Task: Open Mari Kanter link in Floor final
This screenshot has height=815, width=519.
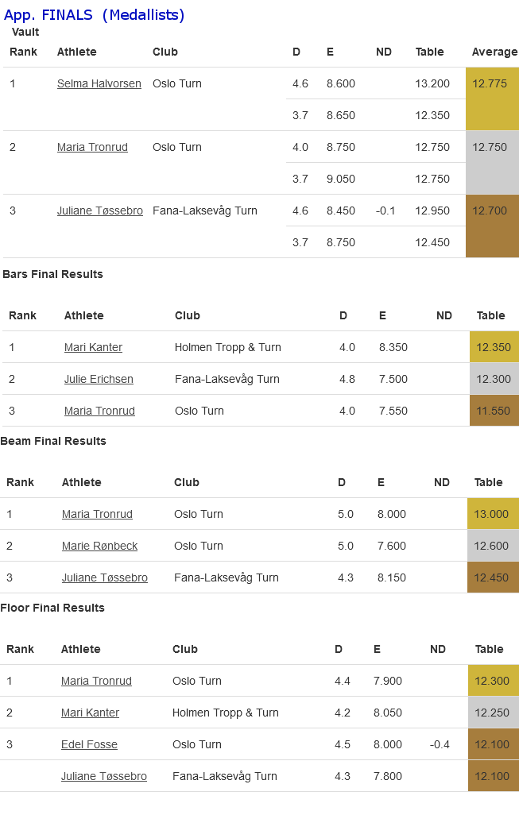Action: [x=90, y=713]
